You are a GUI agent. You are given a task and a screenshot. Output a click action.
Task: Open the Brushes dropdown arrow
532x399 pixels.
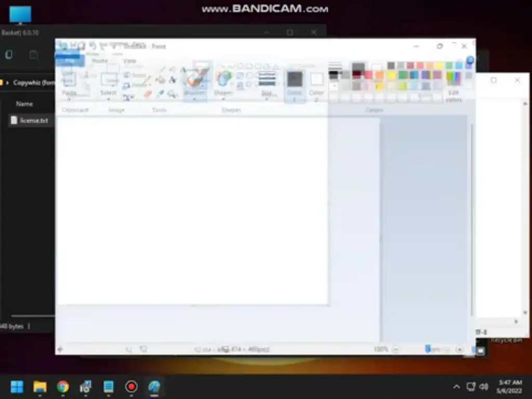point(195,99)
